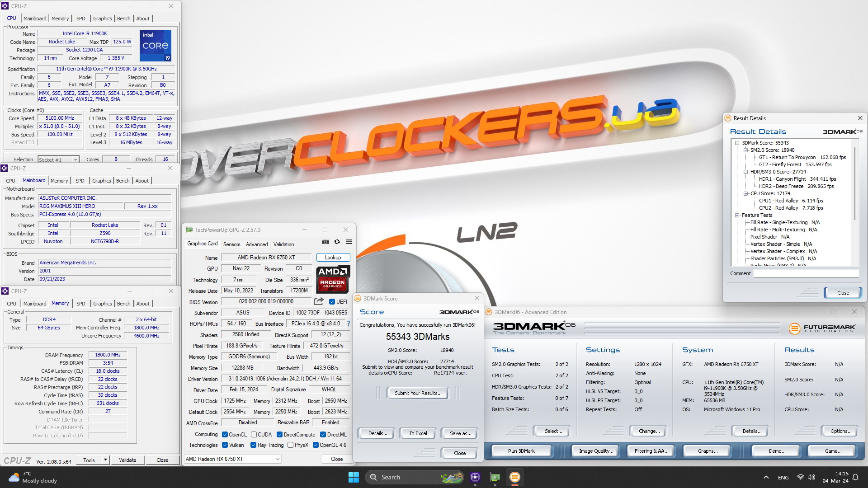The width and height of the screenshot is (868, 488).
Task: Open the Windows Start menu
Action: (x=354, y=477)
